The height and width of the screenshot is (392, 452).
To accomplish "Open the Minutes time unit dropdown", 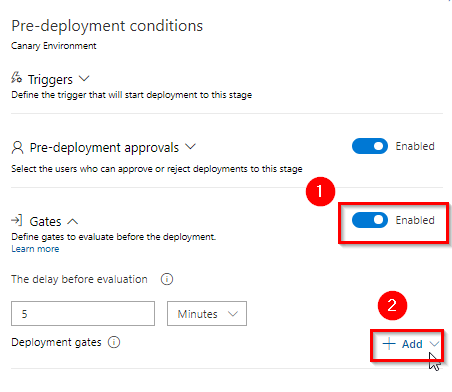I will [x=207, y=313].
